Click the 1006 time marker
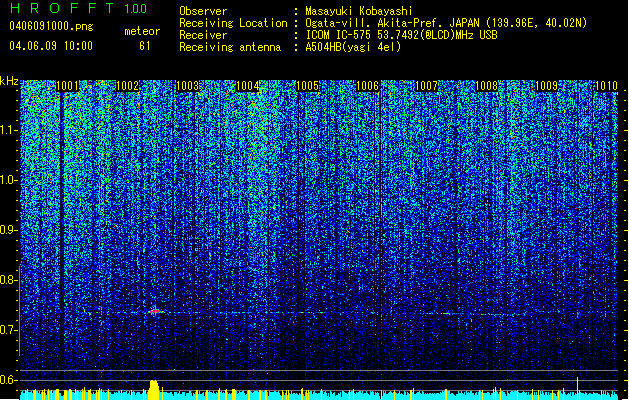This screenshot has width=629, height=400. click(367, 86)
